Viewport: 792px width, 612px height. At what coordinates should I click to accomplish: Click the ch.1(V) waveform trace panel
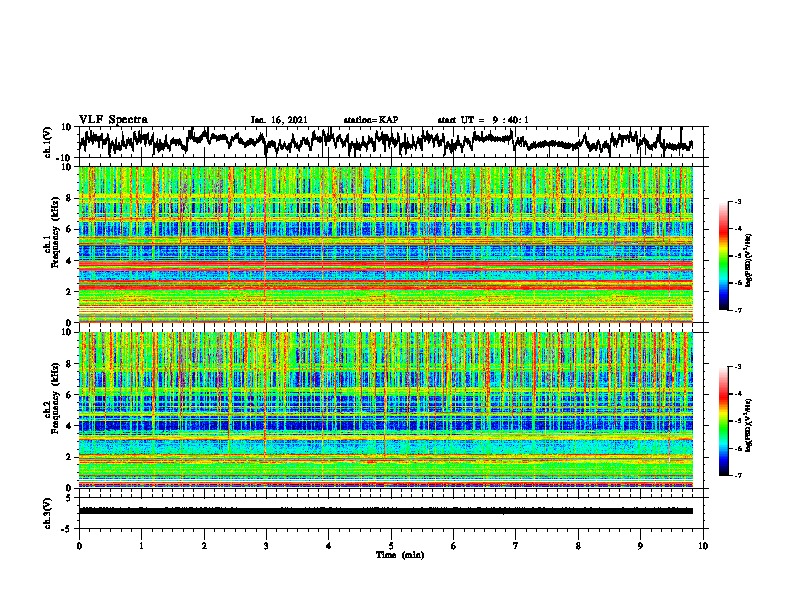click(393, 142)
